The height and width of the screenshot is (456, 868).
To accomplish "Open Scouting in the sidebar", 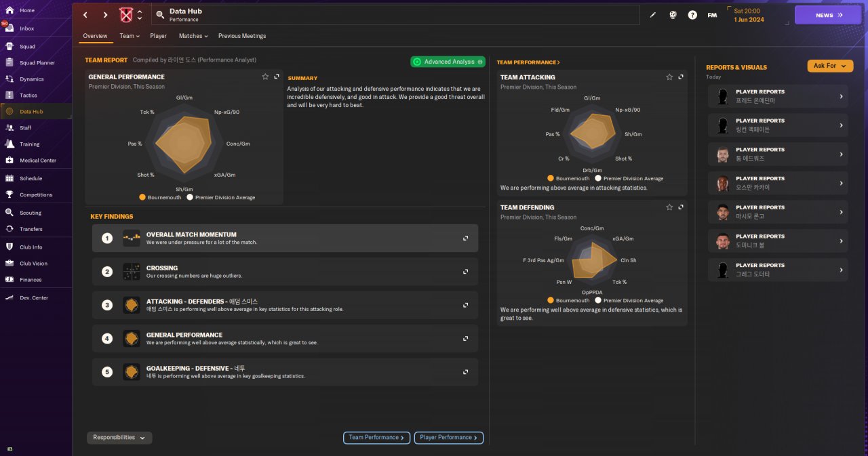I will point(31,213).
